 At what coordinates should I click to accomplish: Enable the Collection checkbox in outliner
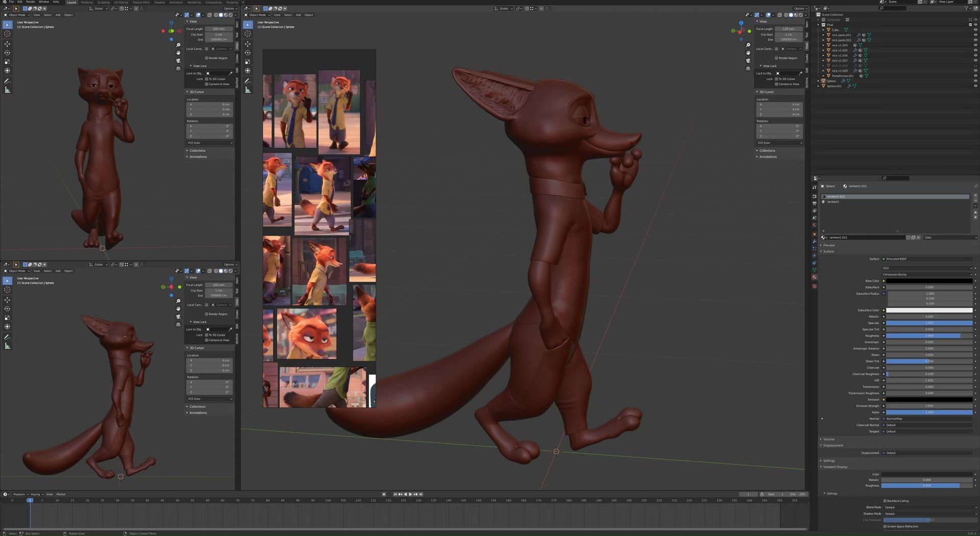pyautogui.click(x=970, y=19)
